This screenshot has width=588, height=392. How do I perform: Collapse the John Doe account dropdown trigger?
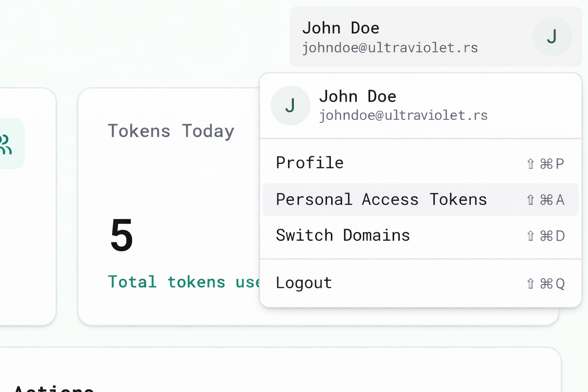[436, 37]
